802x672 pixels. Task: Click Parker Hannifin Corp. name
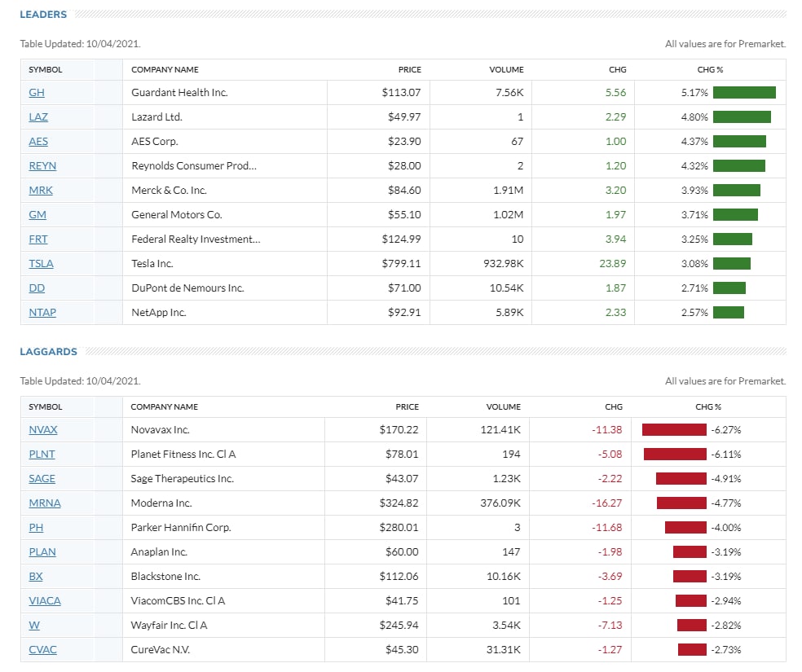tap(181, 528)
